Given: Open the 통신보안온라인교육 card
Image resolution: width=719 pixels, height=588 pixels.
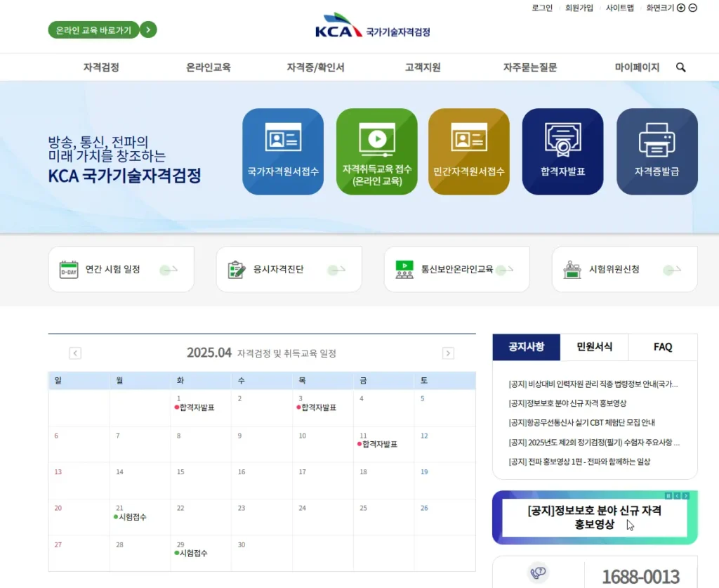Looking at the screenshot, I should tap(456, 269).
